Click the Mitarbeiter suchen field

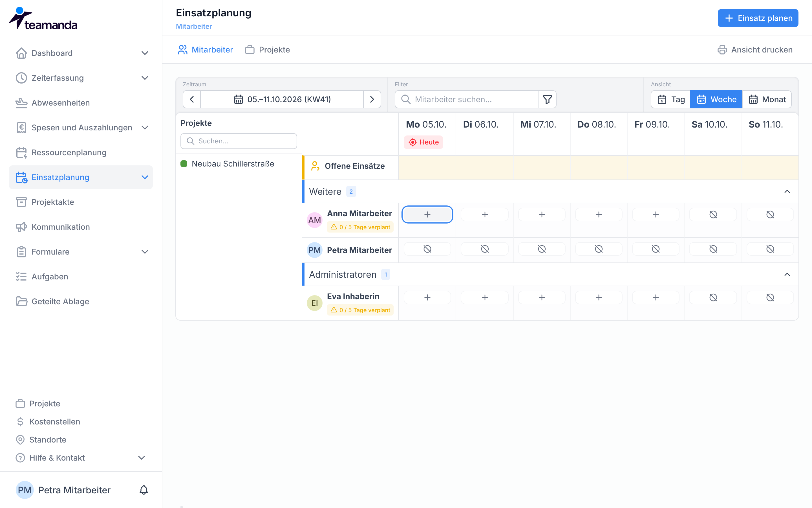click(x=467, y=99)
